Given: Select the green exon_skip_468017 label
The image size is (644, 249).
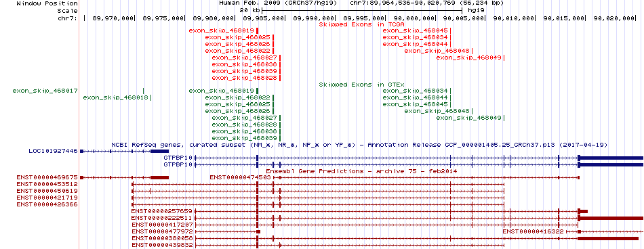Looking at the screenshot, I should pyautogui.click(x=45, y=91).
